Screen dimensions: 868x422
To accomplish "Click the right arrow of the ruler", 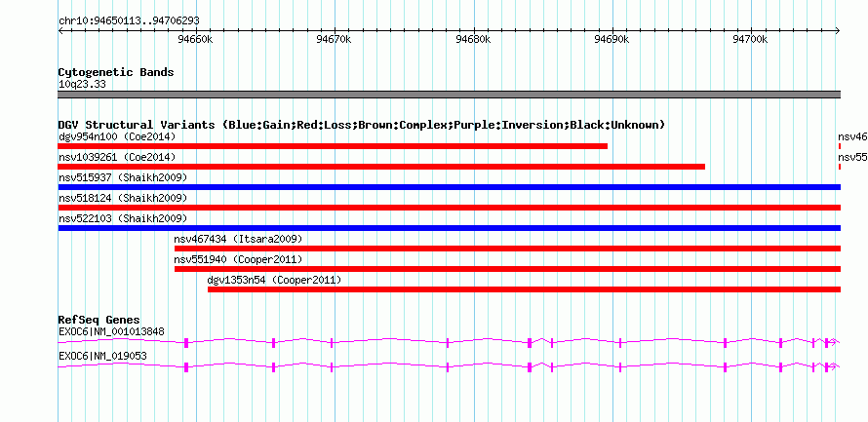I will (838, 30).
